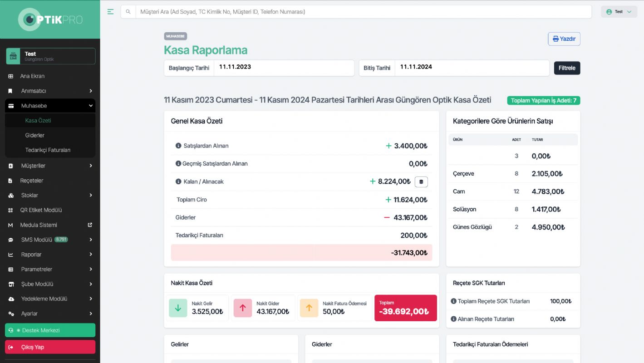Screen dimensions: 644x363
Task: Click the Medula Sistemi M icon
Action: (x=10, y=225)
